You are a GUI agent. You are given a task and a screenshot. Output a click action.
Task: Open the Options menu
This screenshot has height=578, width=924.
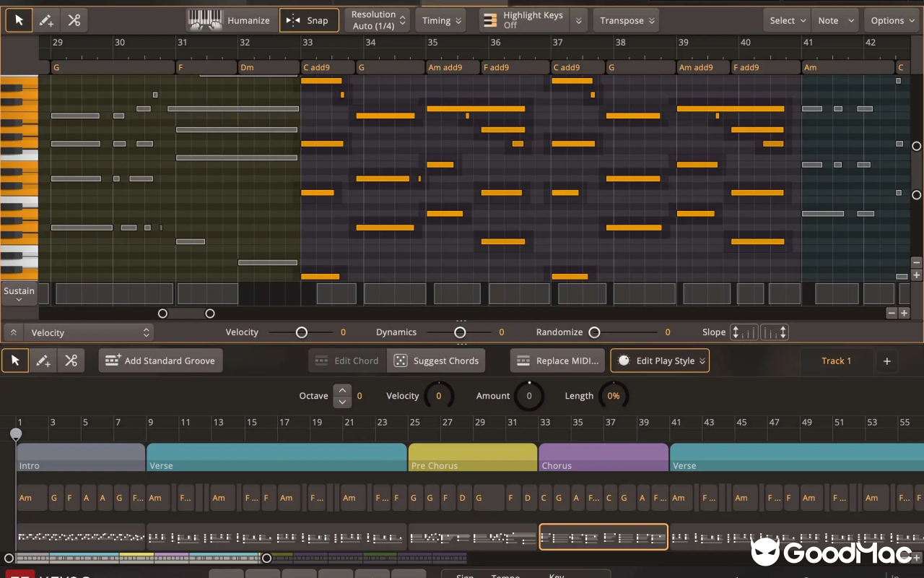pos(891,20)
